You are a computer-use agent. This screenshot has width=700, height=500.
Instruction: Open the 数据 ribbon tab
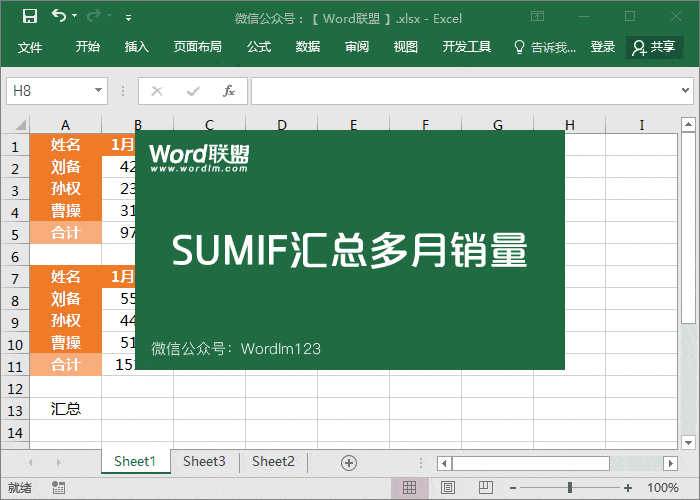tap(308, 46)
